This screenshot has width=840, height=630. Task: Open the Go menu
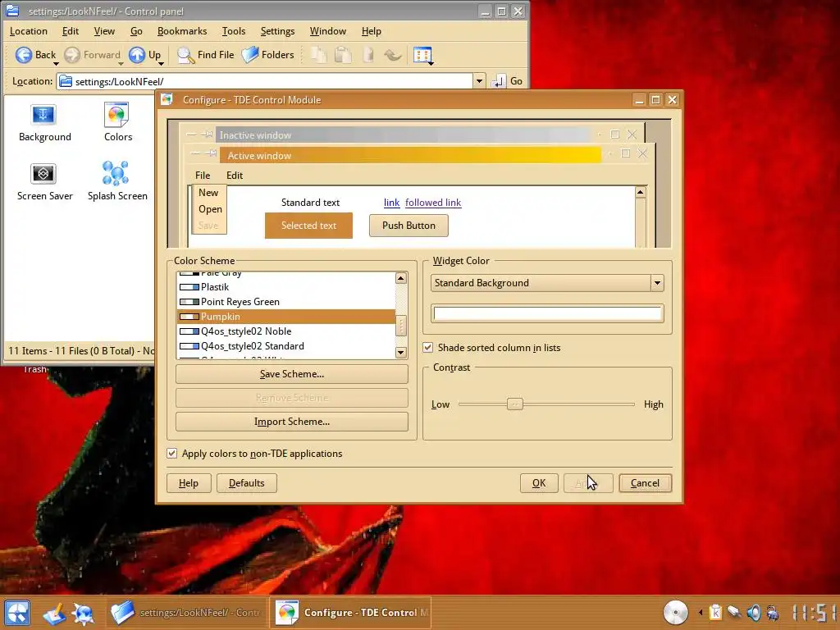[136, 31]
